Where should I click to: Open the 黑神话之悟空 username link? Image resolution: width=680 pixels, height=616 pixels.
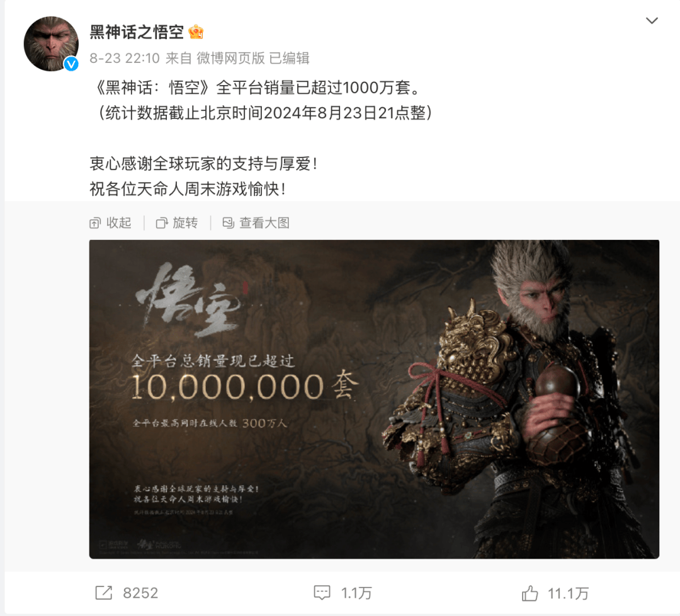(137, 32)
